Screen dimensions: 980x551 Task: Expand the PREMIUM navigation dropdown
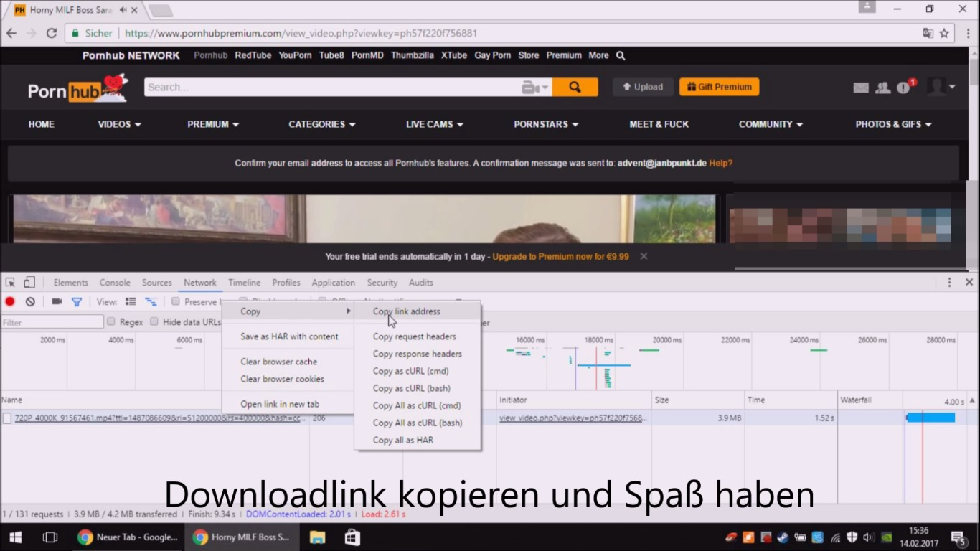[213, 124]
